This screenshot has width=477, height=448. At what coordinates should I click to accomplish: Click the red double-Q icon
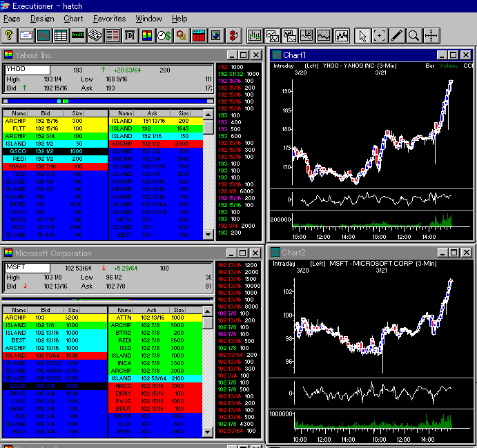click(x=182, y=36)
